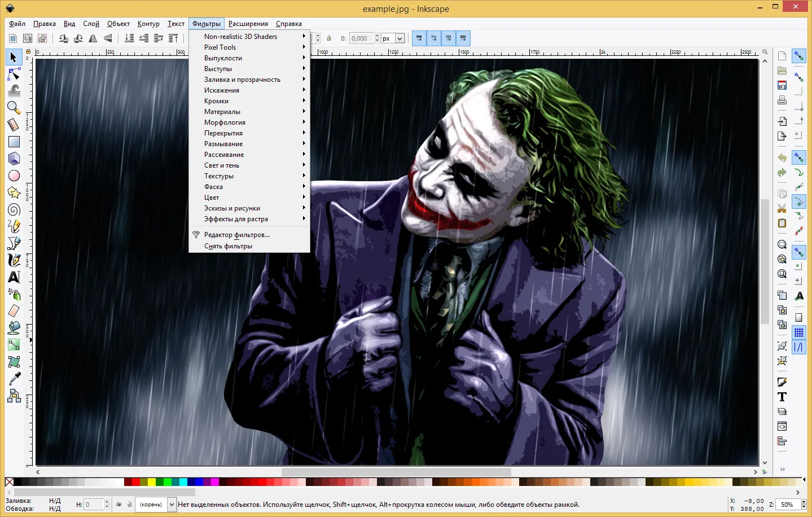
Task: Select the Paint Bucket fill tool
Action: [x=14, y=328]
